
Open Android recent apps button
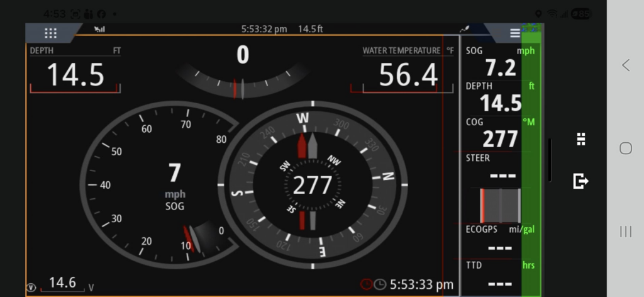625,232
